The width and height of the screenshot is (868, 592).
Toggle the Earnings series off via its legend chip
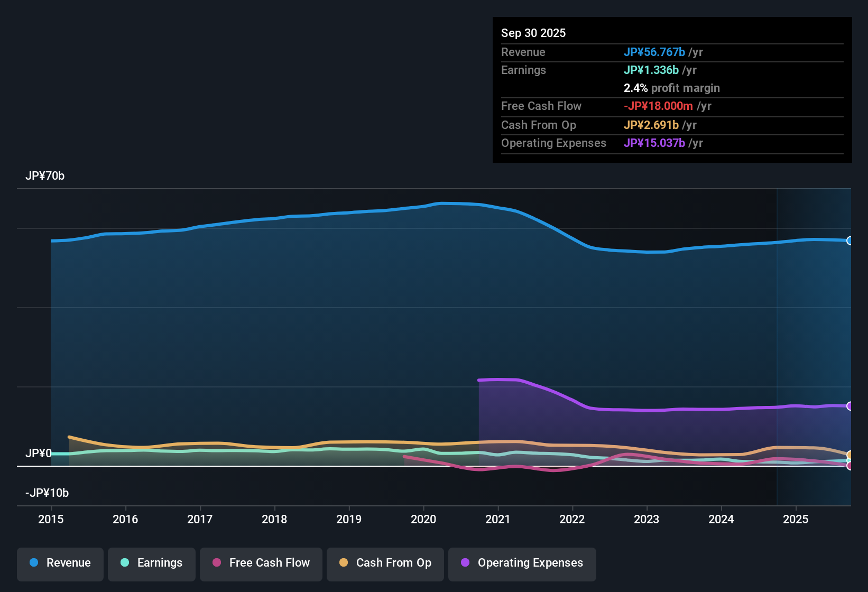pyautogui.click(x=151, y=563)
